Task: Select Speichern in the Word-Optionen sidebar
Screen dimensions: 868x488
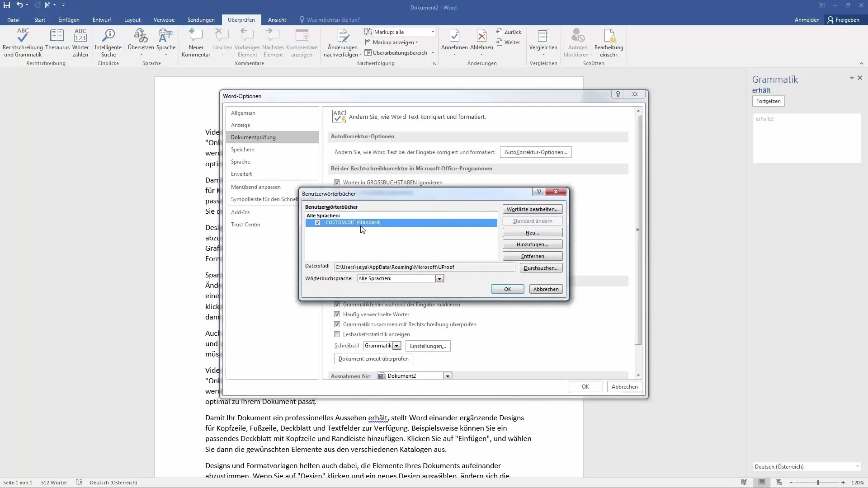Action: tap(243, 150)
